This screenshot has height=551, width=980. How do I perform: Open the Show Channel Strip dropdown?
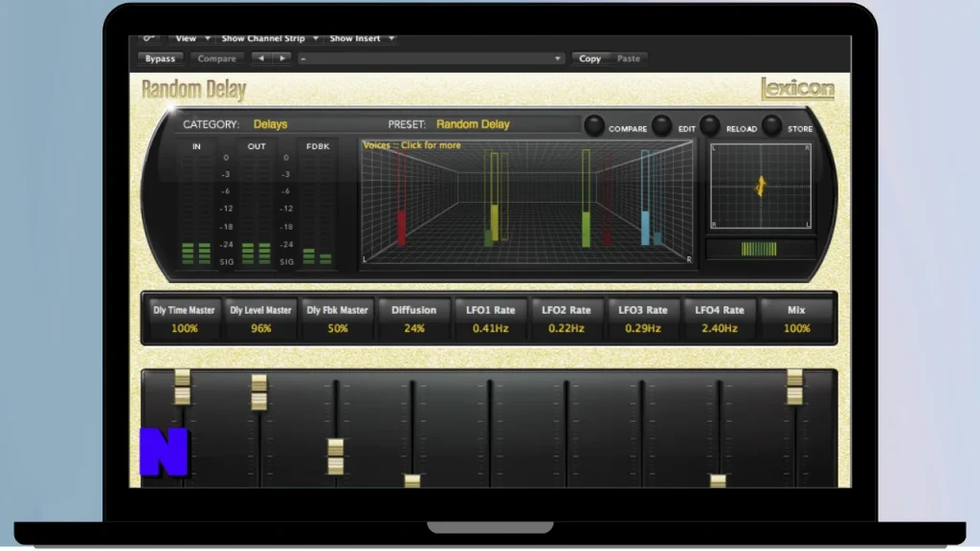pyautogui.click(x=270, y=38)
